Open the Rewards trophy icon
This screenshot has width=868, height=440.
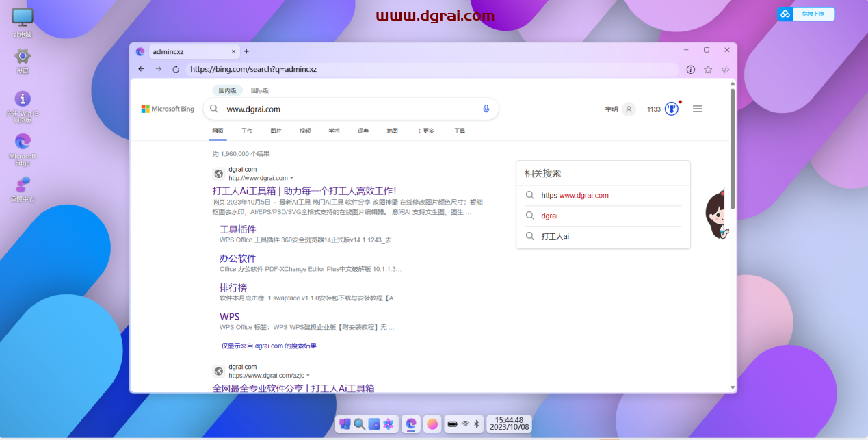coord(672,109)
